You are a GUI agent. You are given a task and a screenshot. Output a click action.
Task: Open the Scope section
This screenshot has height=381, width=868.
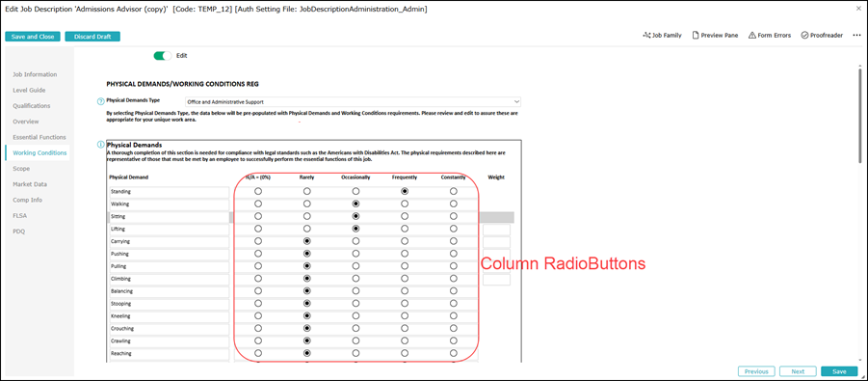tap(21, 168)
